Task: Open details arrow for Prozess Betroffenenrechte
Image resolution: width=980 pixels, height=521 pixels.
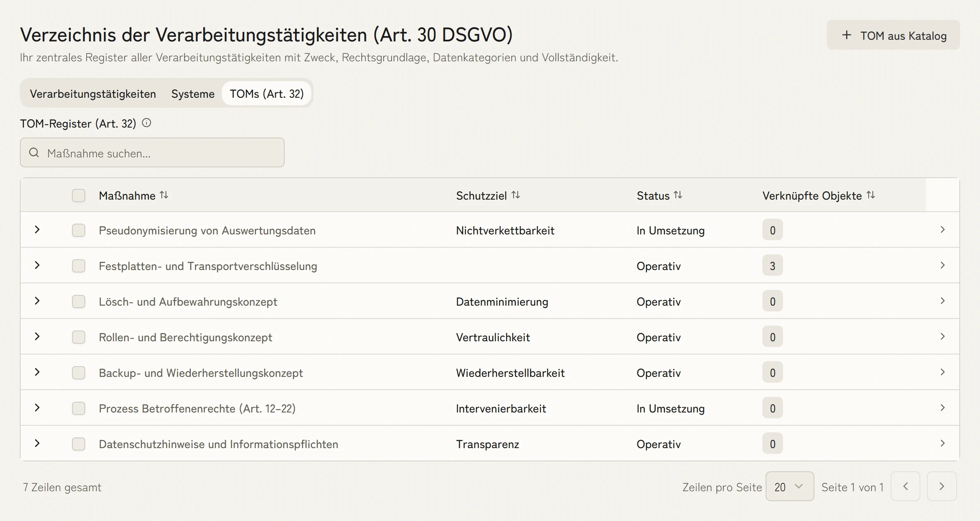Action: coord(943,408)
